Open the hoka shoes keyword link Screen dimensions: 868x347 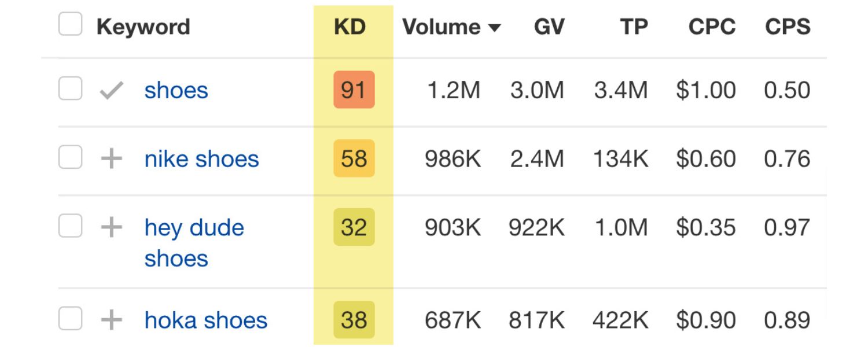click(205, 319)
